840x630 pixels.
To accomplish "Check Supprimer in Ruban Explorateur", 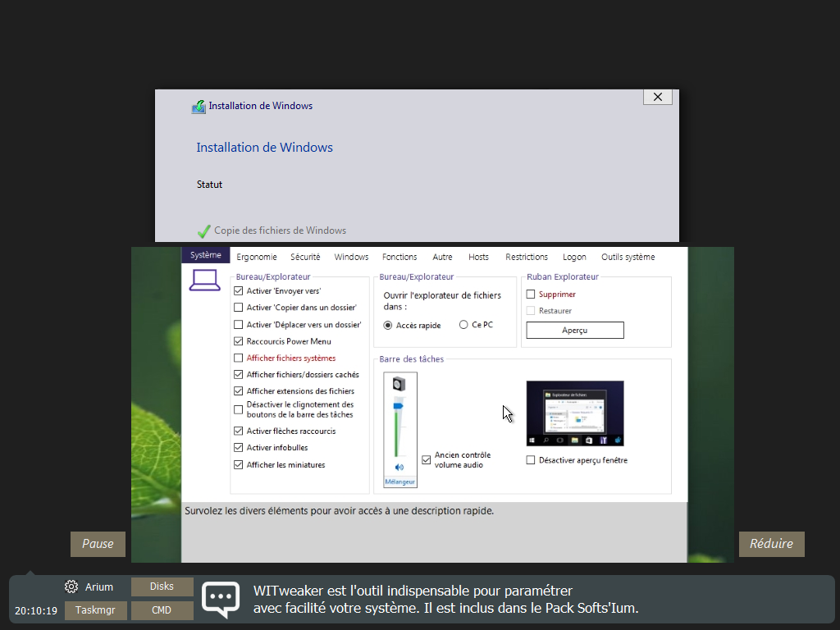I will click(x=531, y=294).
